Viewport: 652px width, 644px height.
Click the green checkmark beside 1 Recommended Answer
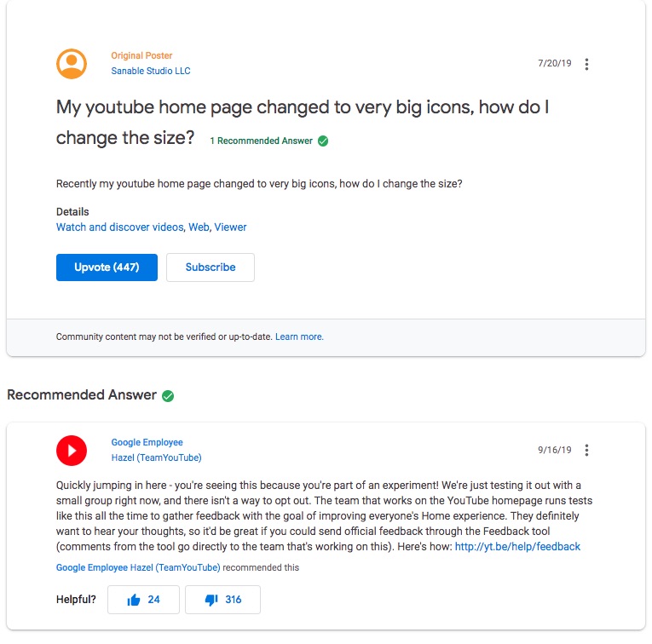tap(323, 141)
